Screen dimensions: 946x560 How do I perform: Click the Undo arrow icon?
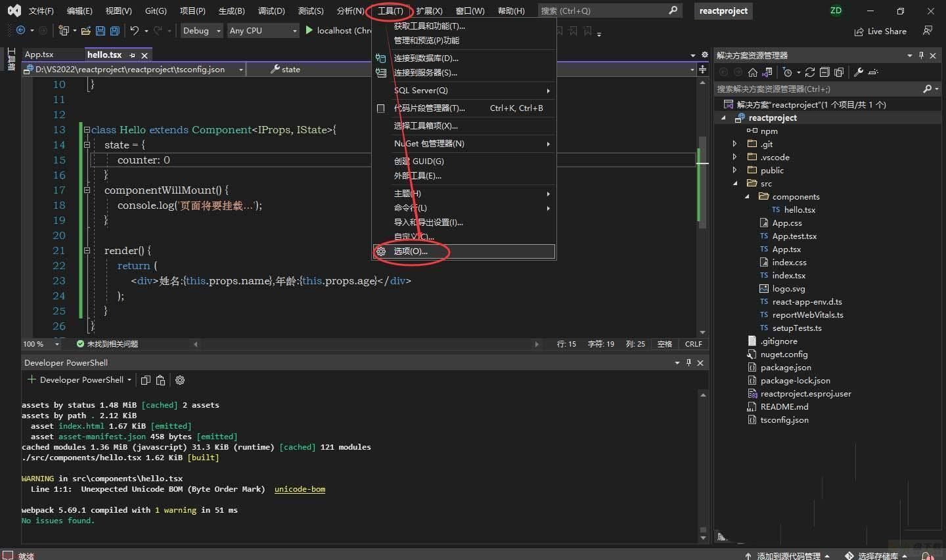pyautogui.click(x=135, y=30)
